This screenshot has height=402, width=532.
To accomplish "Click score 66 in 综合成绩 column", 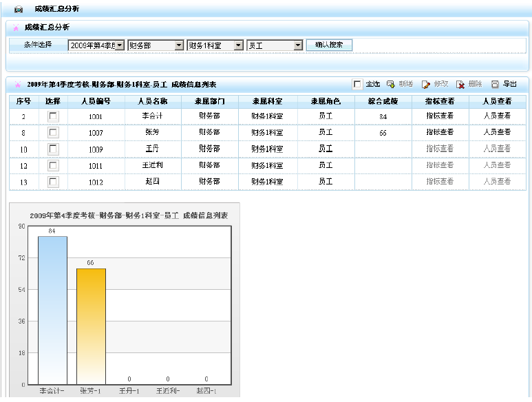I will (x=383, y=133).
